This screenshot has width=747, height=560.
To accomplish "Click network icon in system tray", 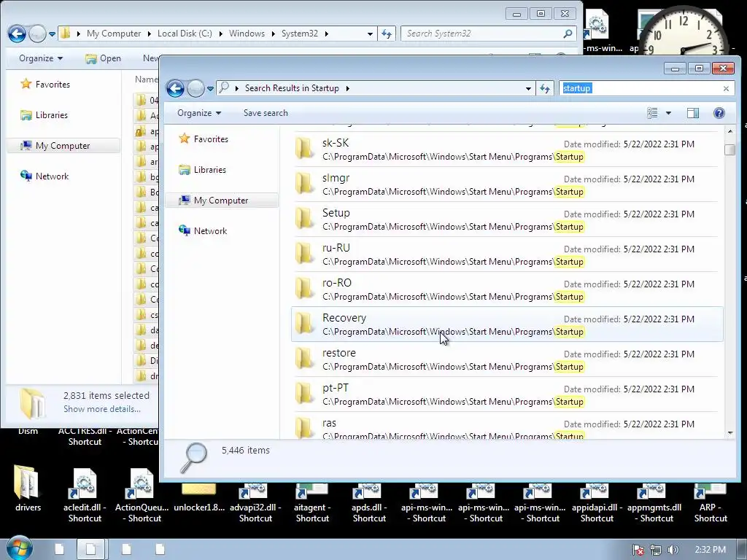I will [x=656, y=550].
